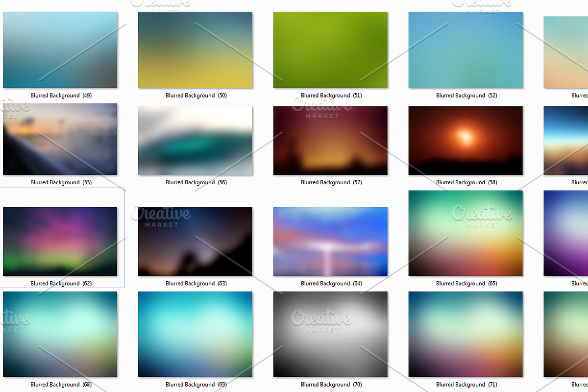Select the Blurred Background (50) thumbnail

pyautogui.click(x=196, y=50)
